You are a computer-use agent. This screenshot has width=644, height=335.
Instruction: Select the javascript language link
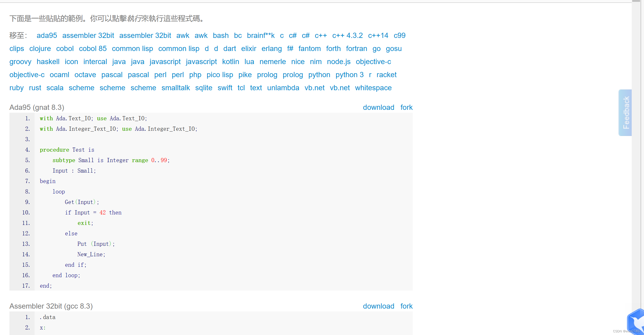[x=165, y=61]
